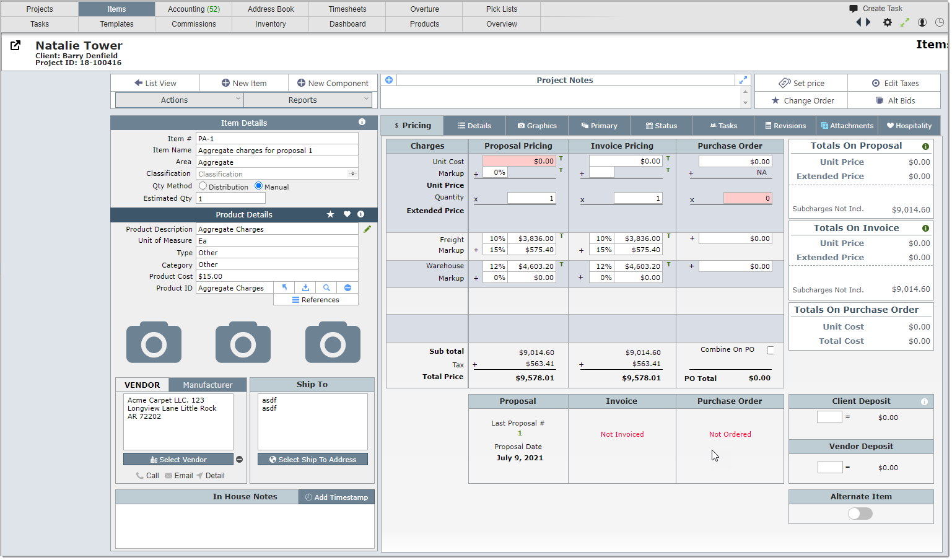The height and width of the screenshot is (560, 952).
Task: Click the Select Ship To Address button
Action: pos(313,460)
